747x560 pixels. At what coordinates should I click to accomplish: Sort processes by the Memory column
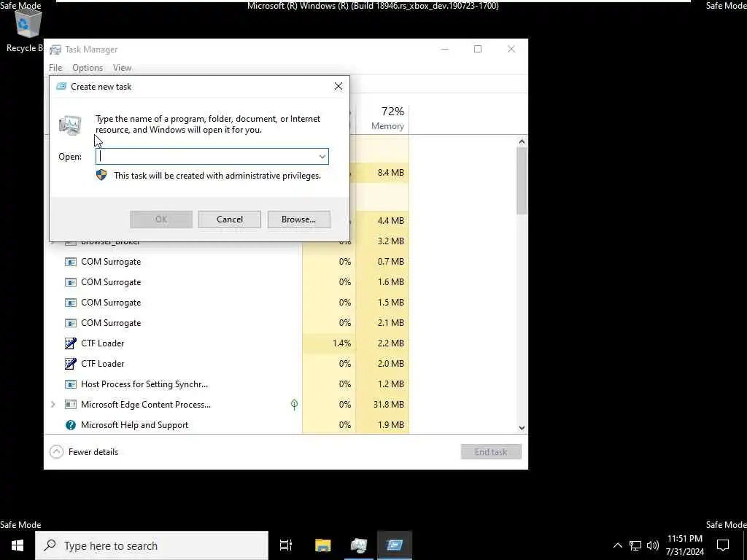[x=382, y=119]
